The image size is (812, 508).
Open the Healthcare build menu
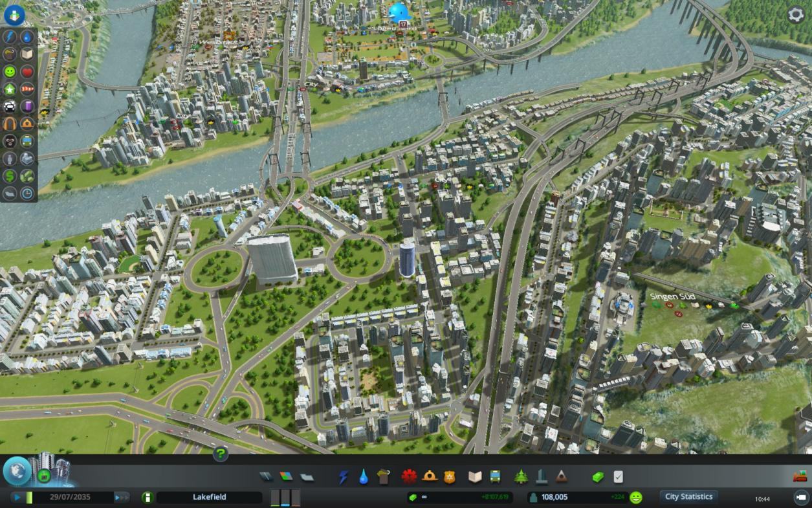(x=409, y=478)
